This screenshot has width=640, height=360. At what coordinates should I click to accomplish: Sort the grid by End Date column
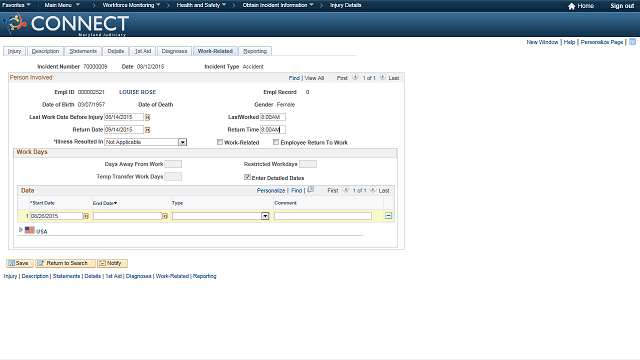pyautogui.click(x=105, y=203)
